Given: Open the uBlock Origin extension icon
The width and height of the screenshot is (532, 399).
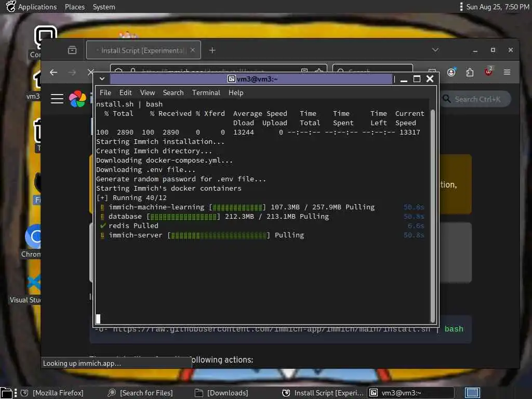Looking at the screenshot, I should tap(488, 71).
